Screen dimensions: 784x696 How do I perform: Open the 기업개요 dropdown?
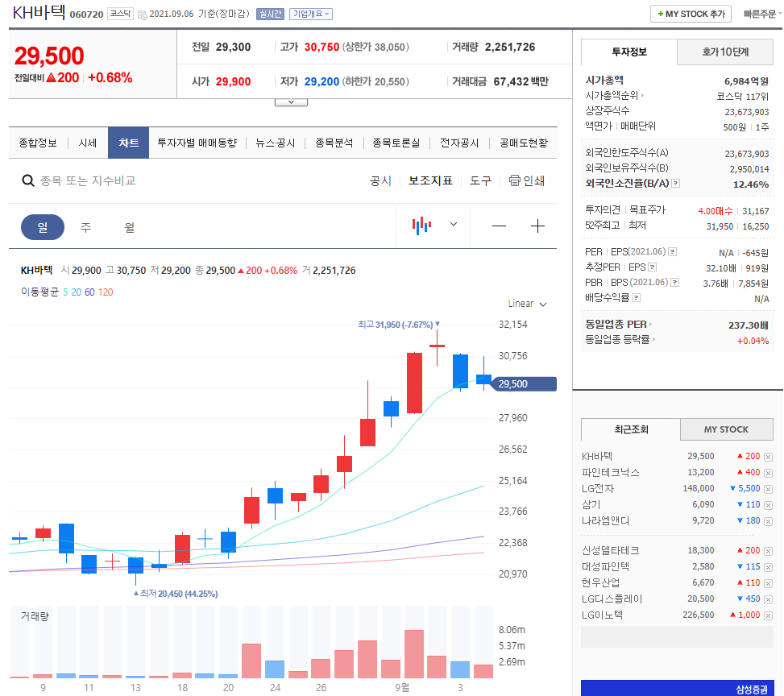pyautogui.click(x=310, y=14)
